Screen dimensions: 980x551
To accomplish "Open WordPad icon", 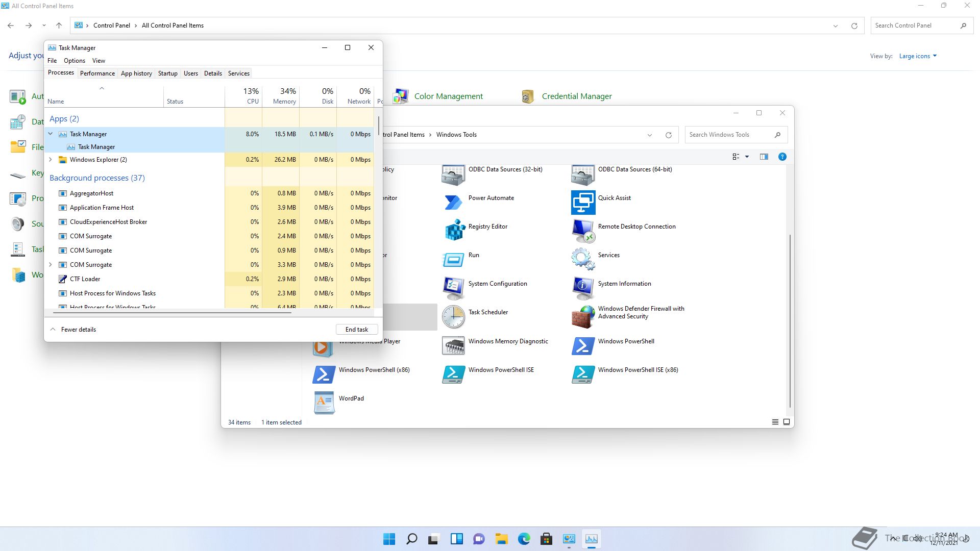I will click(324, 403).
